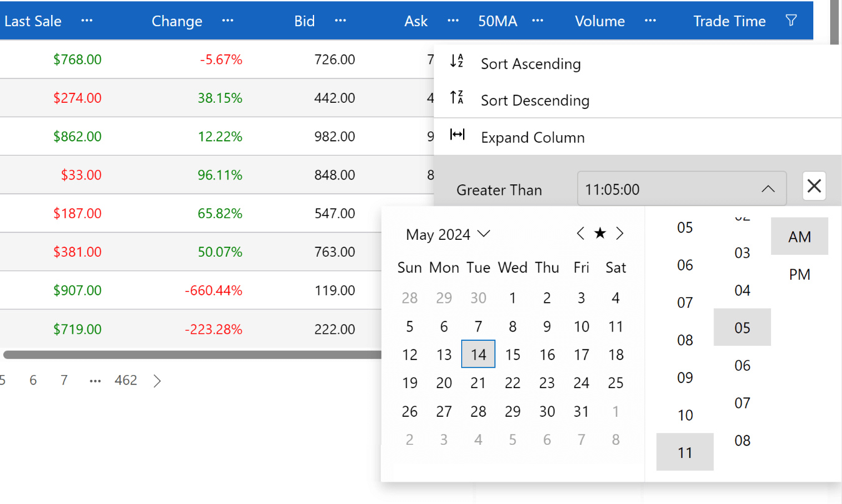The image size is (842, 504).
Task: Jump to today using the star icon
Action: [x=600, y=234]
